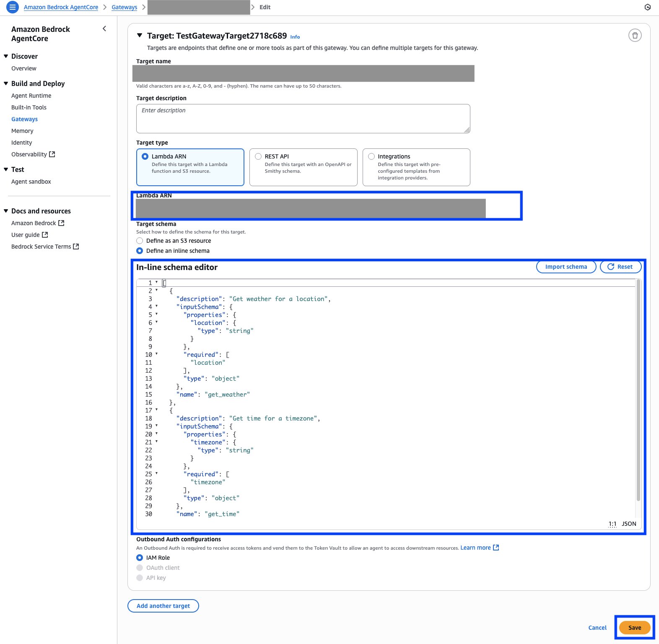
Task: Open Agent Runtime in the sidebar
Action: 31,96
